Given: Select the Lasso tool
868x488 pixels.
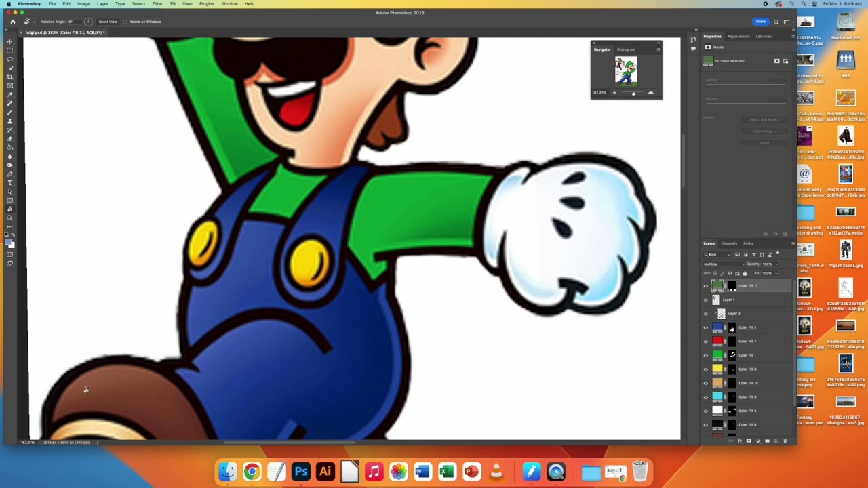Looking at the screenshot, I should [x=9, y=60].
